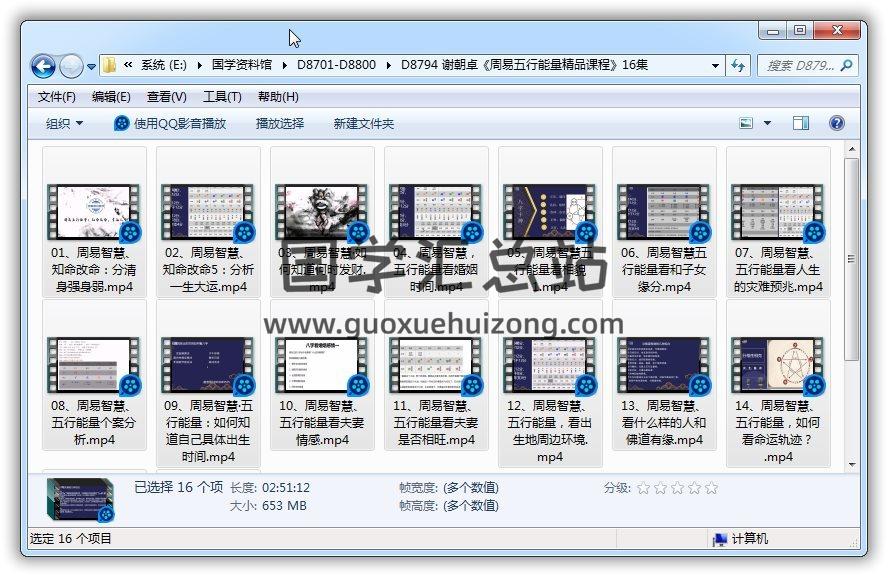Click 选定 16 个项目 status text
Image resolution: width=888 pixels, height=577 pixels.
[x=71, y=538]
